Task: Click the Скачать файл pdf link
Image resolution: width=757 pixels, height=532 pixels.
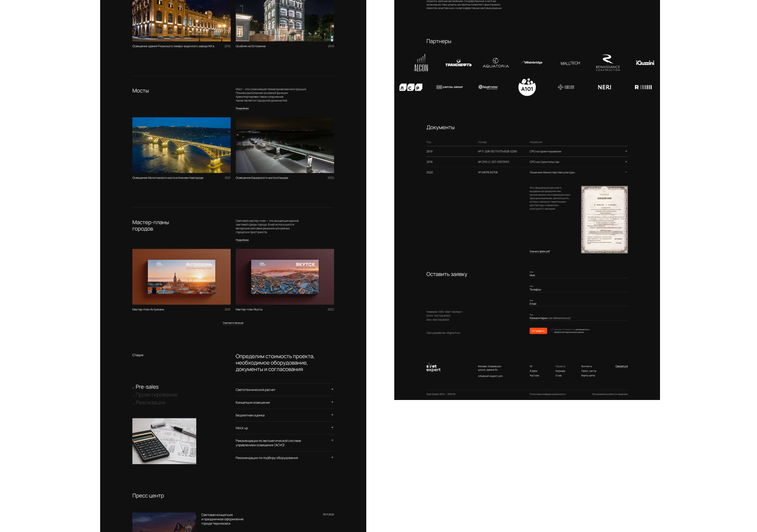Action: (539, 251)
